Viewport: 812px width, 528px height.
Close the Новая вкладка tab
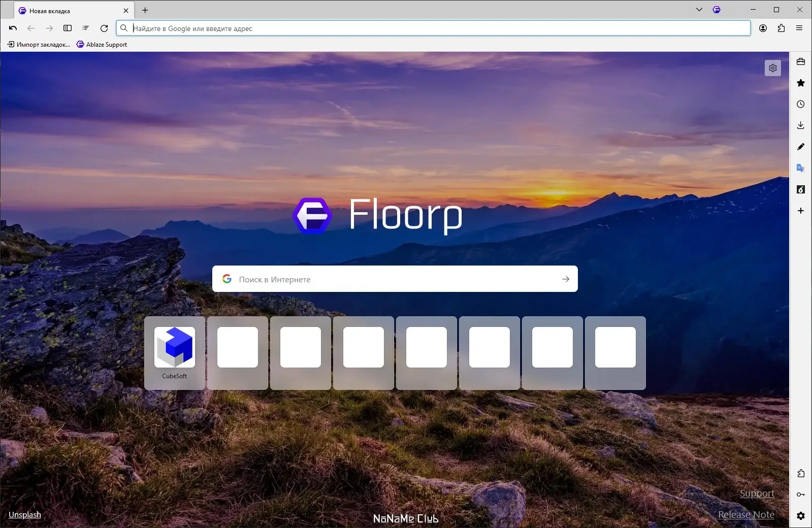click(x=126, y=11)
